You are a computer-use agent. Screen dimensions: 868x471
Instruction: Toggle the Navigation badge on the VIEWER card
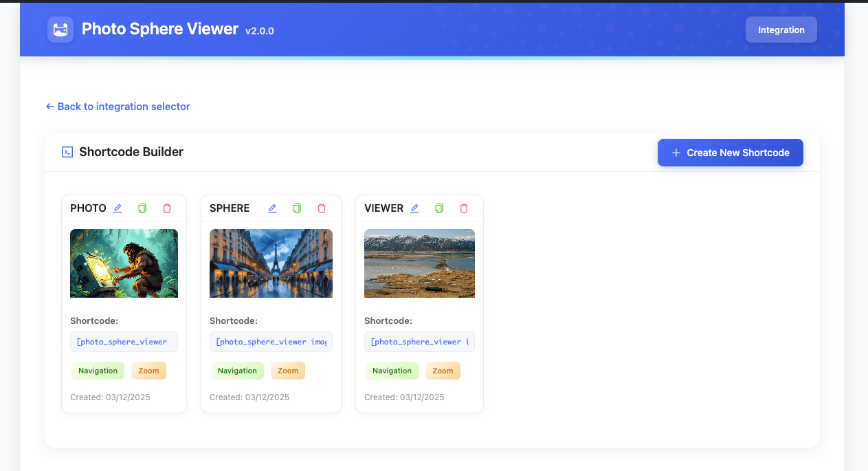[x=392, y=371]
